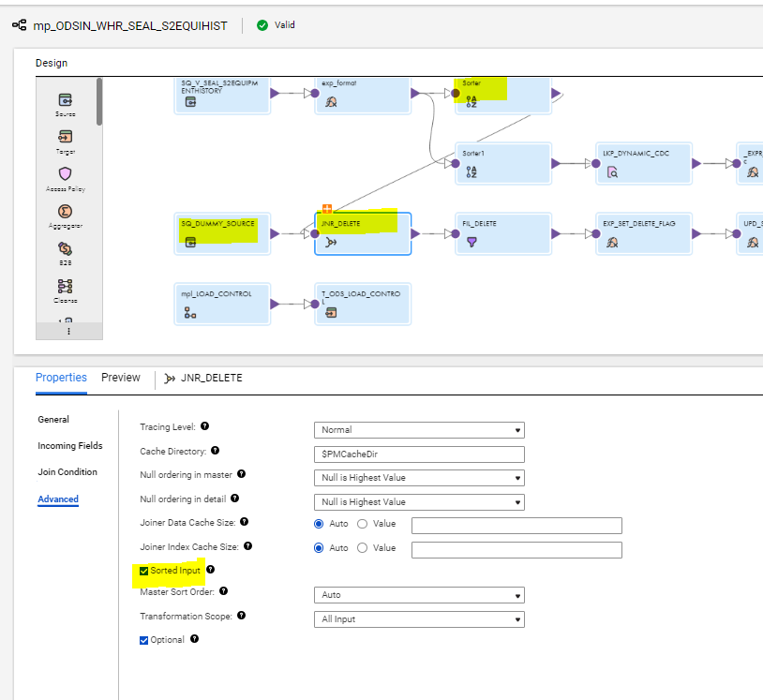
Task: Select the Target transformation in the palette
Action: tap(66, 137)
